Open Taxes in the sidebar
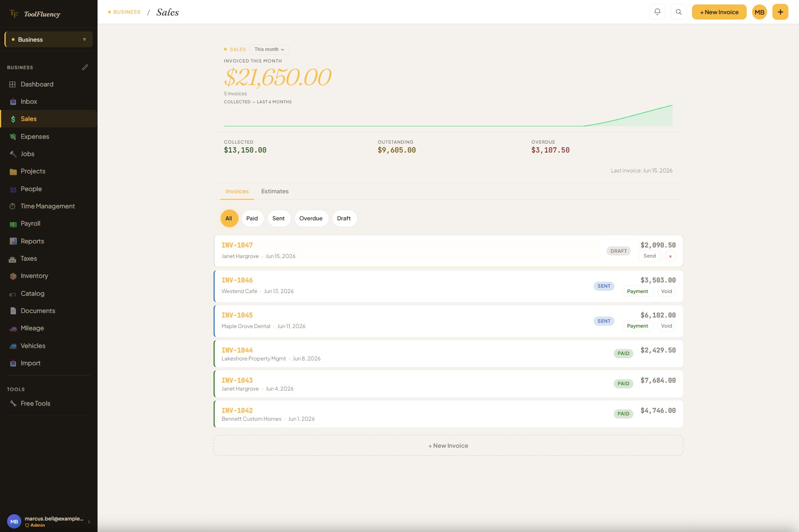The image size is (799, 532). pyautogui.click(x=49, y=258)
